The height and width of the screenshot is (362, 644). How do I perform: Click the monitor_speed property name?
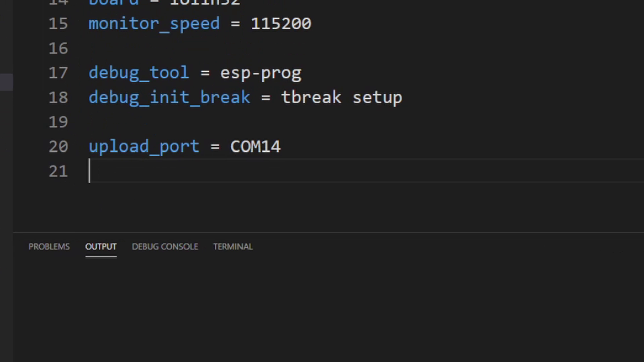(x=154, y=23)
